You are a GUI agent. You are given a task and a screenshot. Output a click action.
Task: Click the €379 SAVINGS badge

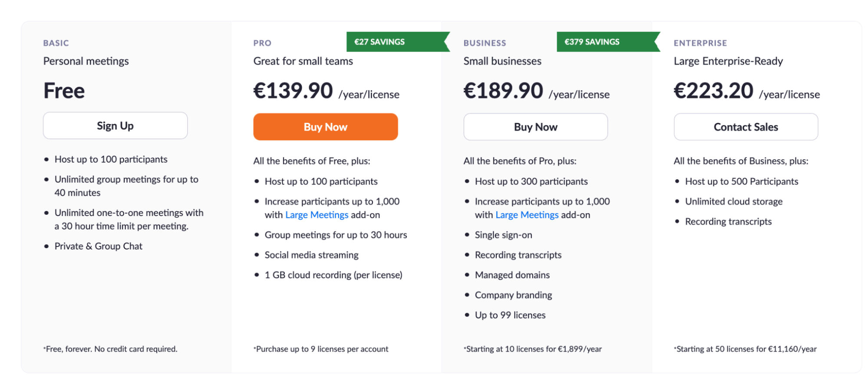[x=591, y=42]
